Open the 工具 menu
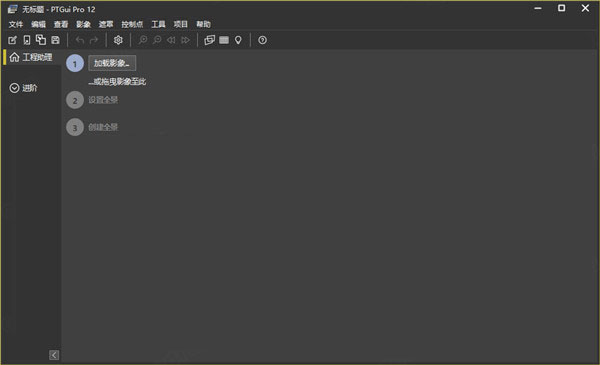The width and height of the screenshot is (600, 365). 158,24
